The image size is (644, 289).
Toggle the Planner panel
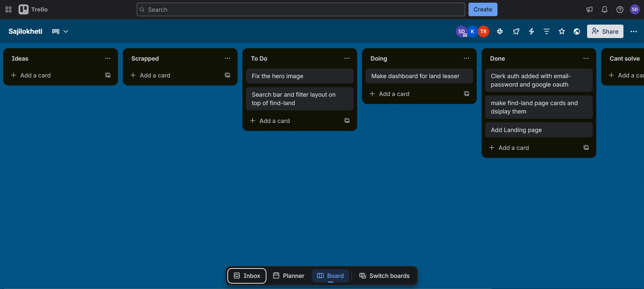tap(289, 276)
